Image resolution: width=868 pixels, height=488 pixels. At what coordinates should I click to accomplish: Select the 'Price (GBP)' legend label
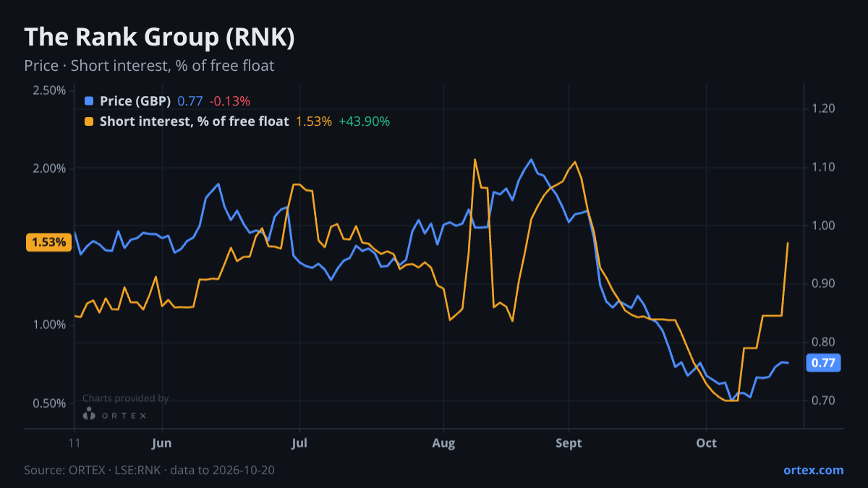pos(135,101)
